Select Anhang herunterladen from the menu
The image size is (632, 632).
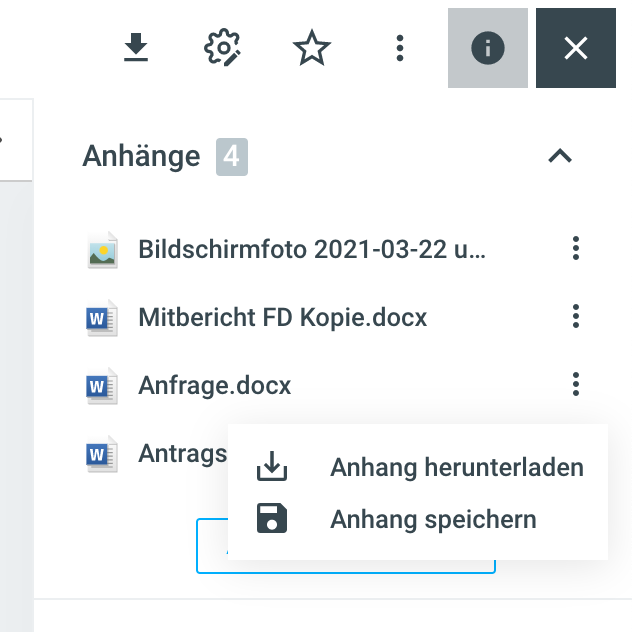[456, 467]
